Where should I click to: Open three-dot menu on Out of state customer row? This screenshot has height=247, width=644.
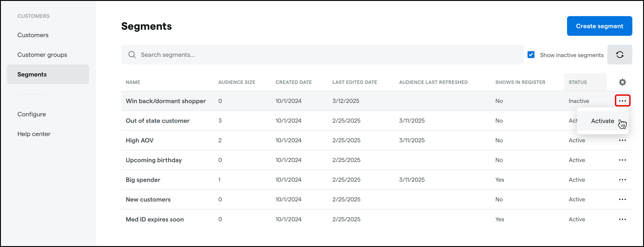pyautogui.click(x=623, y=121)
